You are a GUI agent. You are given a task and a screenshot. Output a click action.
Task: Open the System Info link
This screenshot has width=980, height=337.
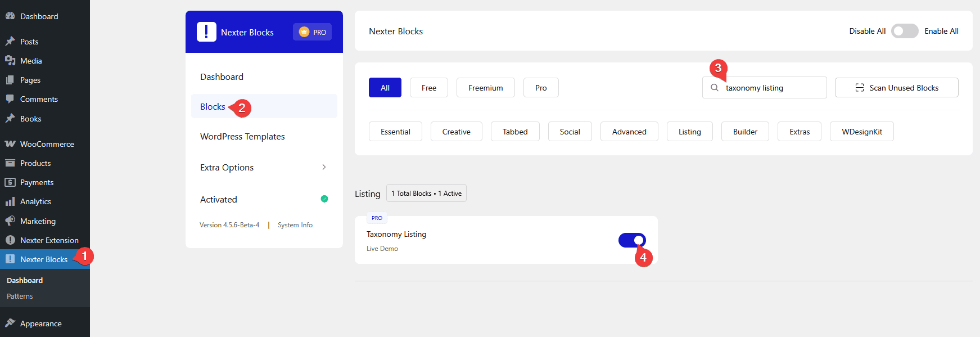(x=295, y=225)
